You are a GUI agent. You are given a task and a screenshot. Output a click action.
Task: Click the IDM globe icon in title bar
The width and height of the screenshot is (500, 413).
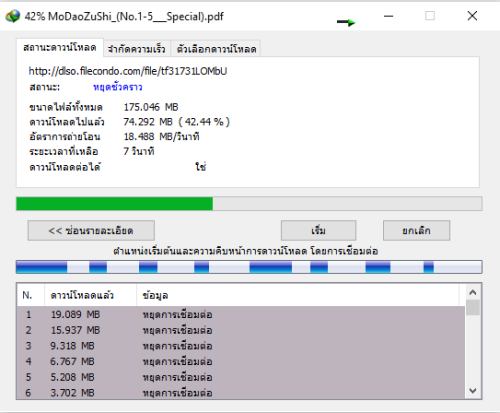pyautogui.click(x=13, y=16)
